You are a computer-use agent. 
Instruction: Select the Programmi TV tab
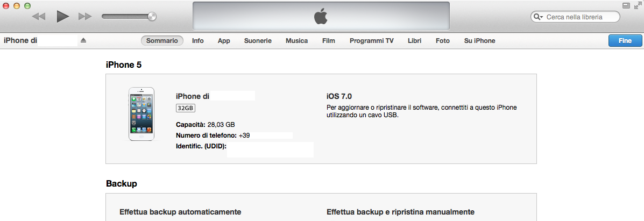[371, 41]
